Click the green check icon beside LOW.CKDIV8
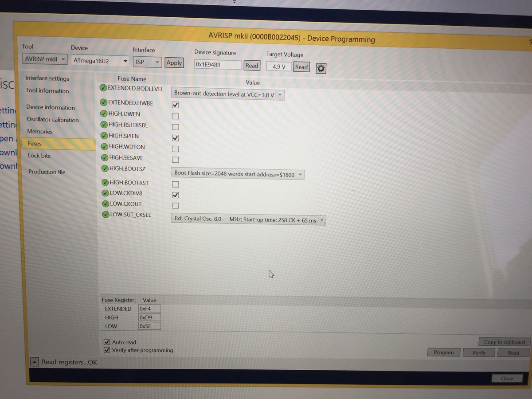 point(106,193)
